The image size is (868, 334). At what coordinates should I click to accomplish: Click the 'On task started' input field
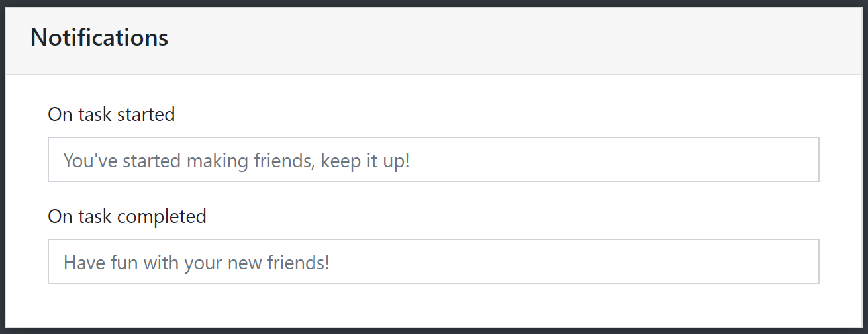433,159
